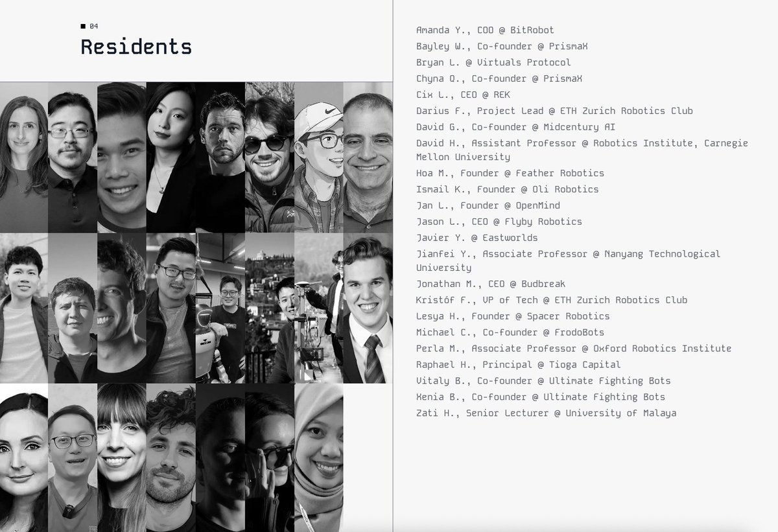The image size is (778, 532).
Task: Select "Zati H., Senior Lecturer @ University of Malaya"
Action: [546, 413]
